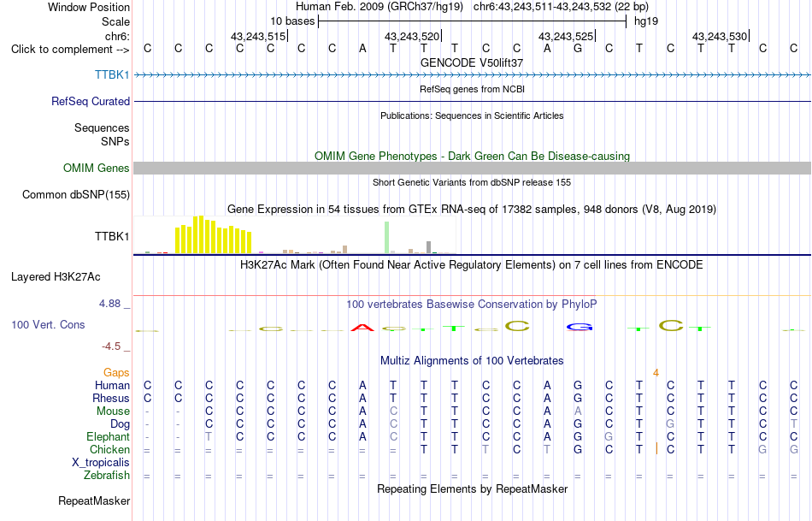Click the Common dbSNP(155) track label
This screenshot has width=812, height=521.
tap(75, 194)
